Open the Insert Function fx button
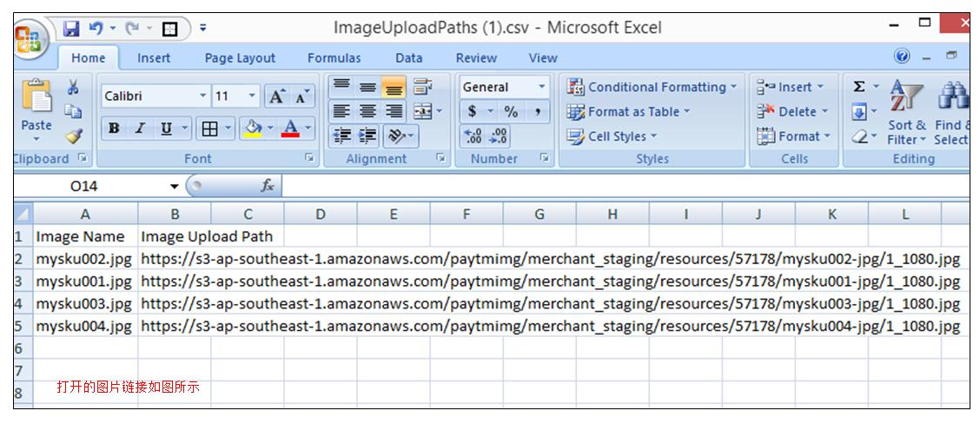Screen dimensions: 980x424 268,186
